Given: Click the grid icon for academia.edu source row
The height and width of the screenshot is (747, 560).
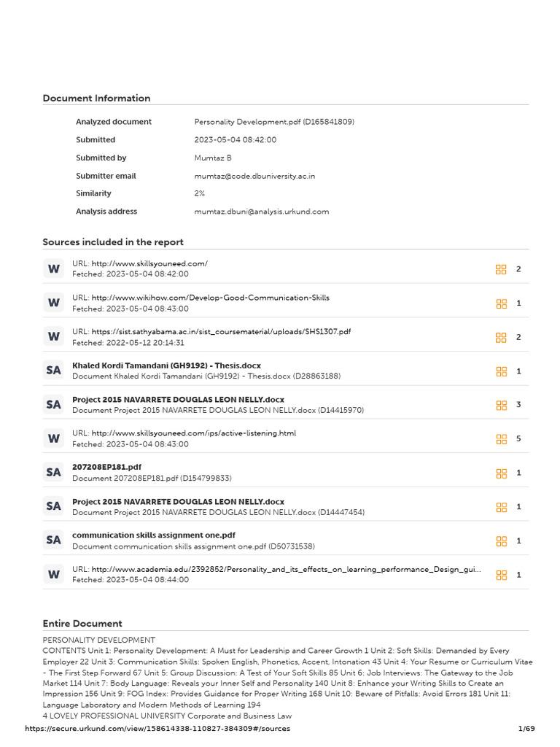Looking at the screenshot, I should [x=501, y=575].
